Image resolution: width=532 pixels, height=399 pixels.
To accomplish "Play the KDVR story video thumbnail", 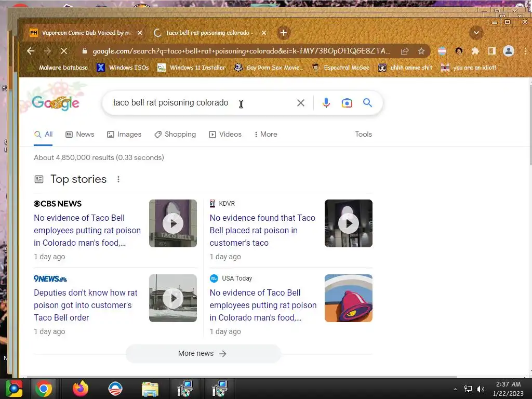I will click(349, 223).
